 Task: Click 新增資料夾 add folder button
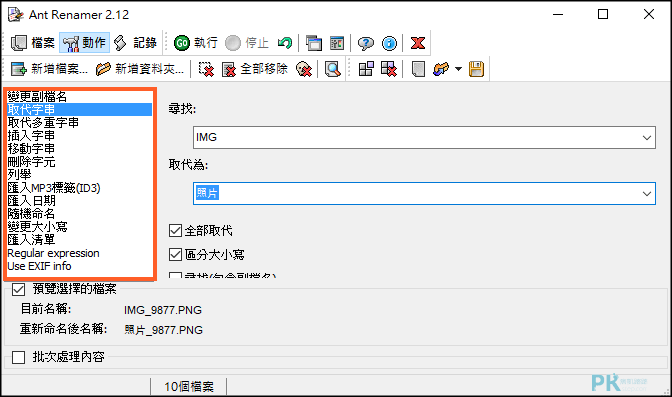140,69
